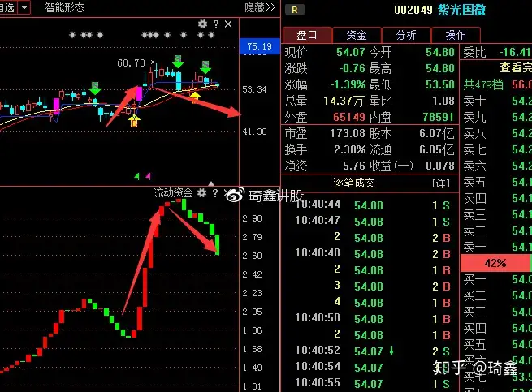Click the 卖五 order row

tap(497, 182)
